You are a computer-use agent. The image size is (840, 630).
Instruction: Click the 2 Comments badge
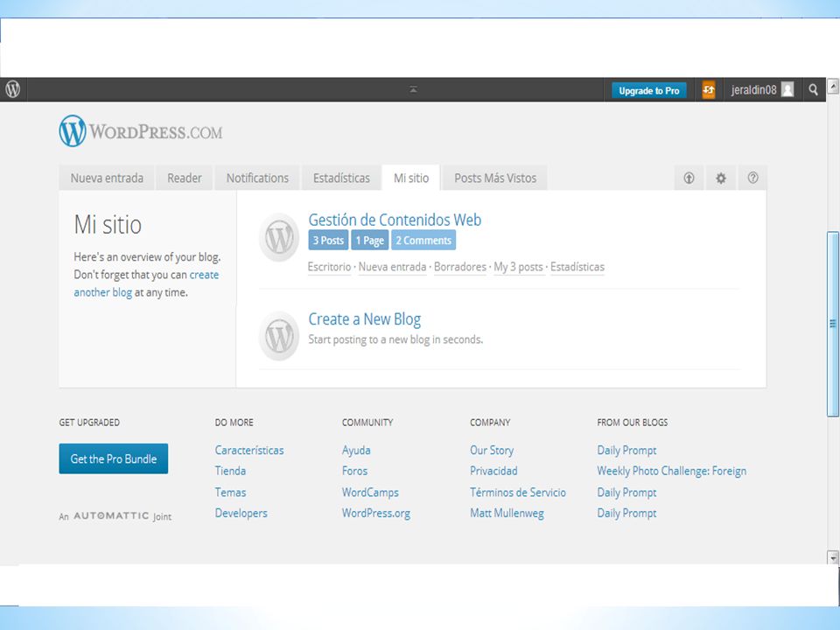coord(423,240)
